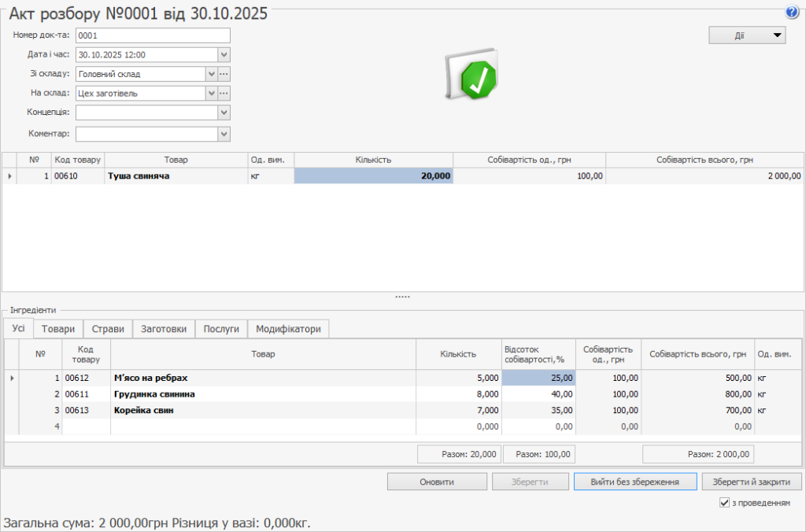The image size is (806, 532).
Task: Click the Номер док-та input field
Action: click(153, 35)
